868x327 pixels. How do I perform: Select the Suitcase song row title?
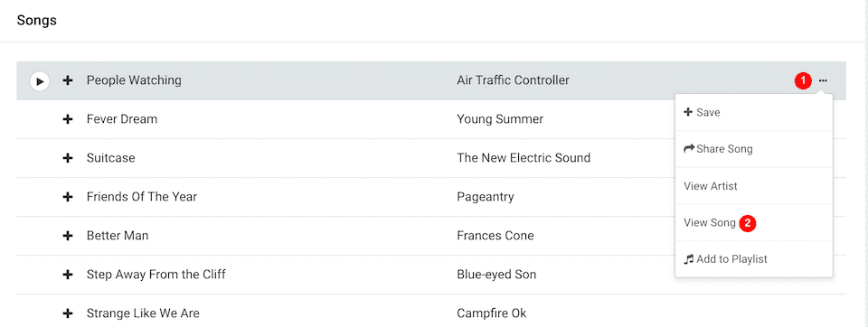point(110,158)
